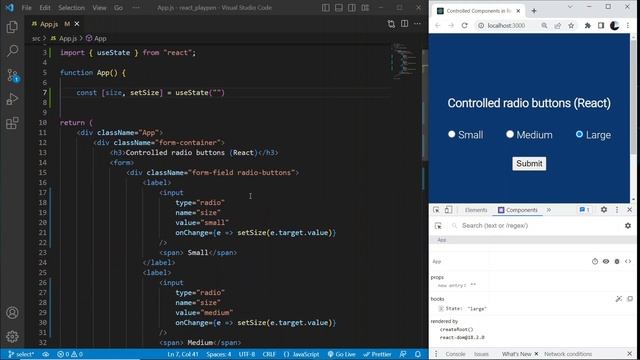
Task: Expand the State hook entry
Action: click(x=441, y=309)
